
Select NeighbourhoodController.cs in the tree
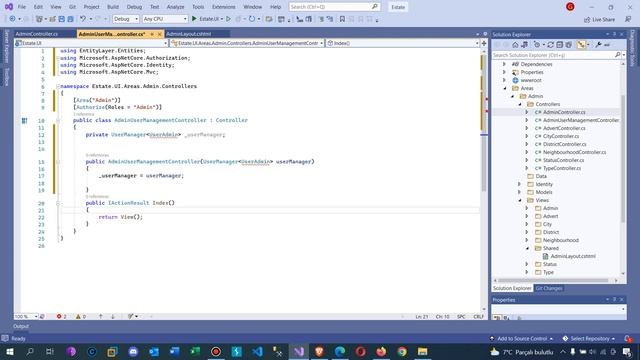coord(574,152)
